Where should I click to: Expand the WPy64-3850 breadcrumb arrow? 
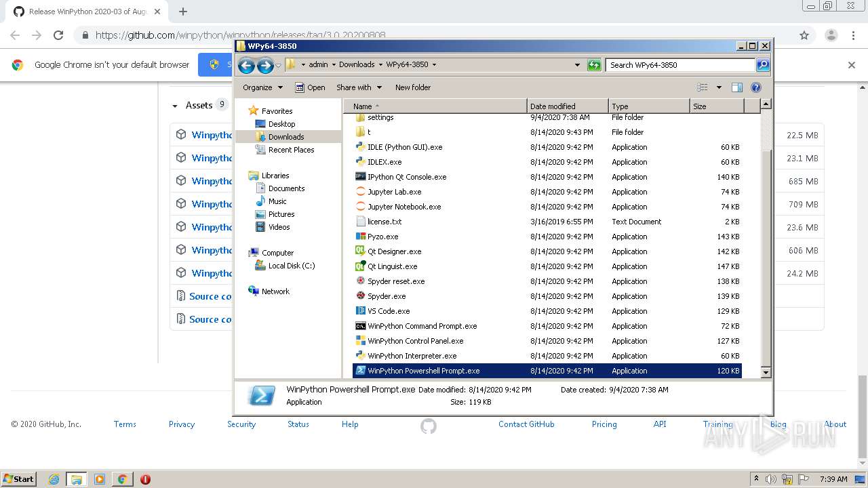click(434, 65)
